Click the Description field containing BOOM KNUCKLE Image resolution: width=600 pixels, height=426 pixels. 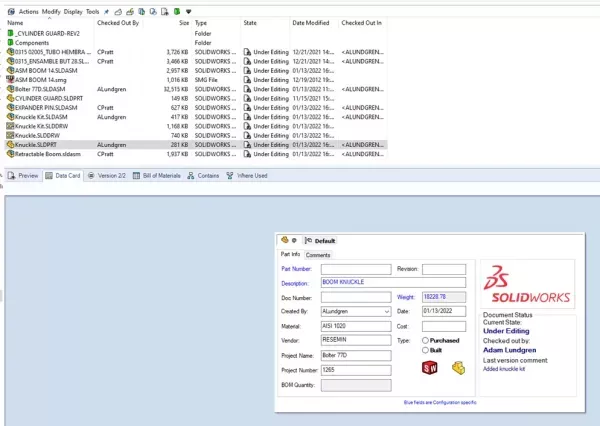(x=393, y=282)
